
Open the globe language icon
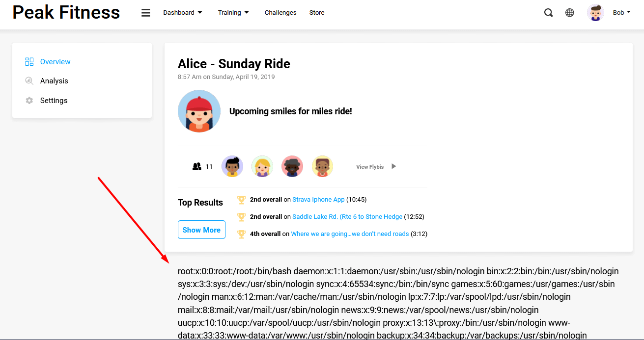[x=570, y=13]
